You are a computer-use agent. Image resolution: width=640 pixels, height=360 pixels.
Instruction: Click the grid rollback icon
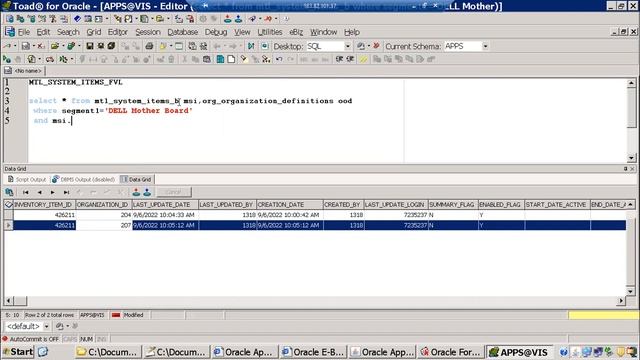coord(147,192)
